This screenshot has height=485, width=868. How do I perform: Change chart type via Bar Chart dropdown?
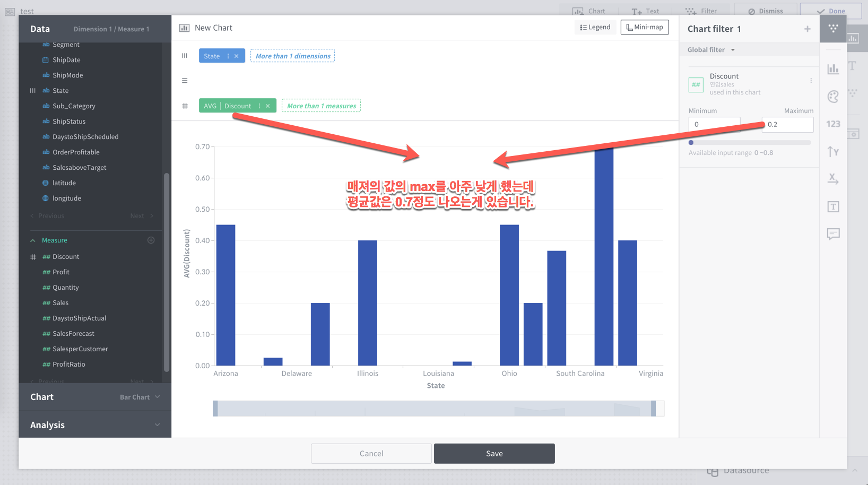point(139,397)
